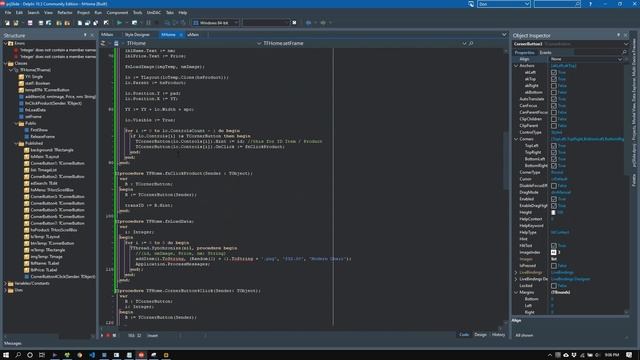Open the component selector dropdown in Object Inspector

coord(626,44)
